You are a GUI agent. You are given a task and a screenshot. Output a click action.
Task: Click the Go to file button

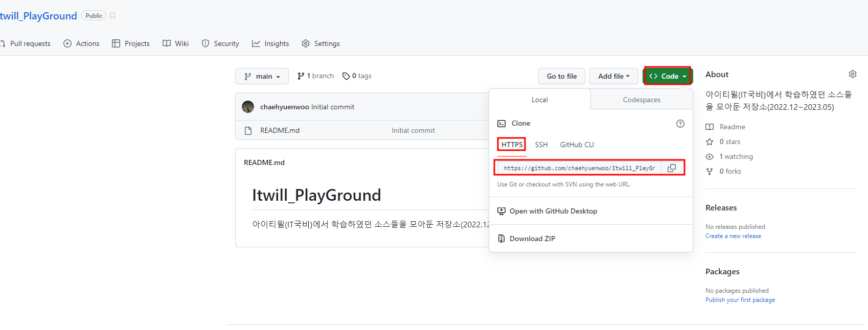click(x=562, y=76)
